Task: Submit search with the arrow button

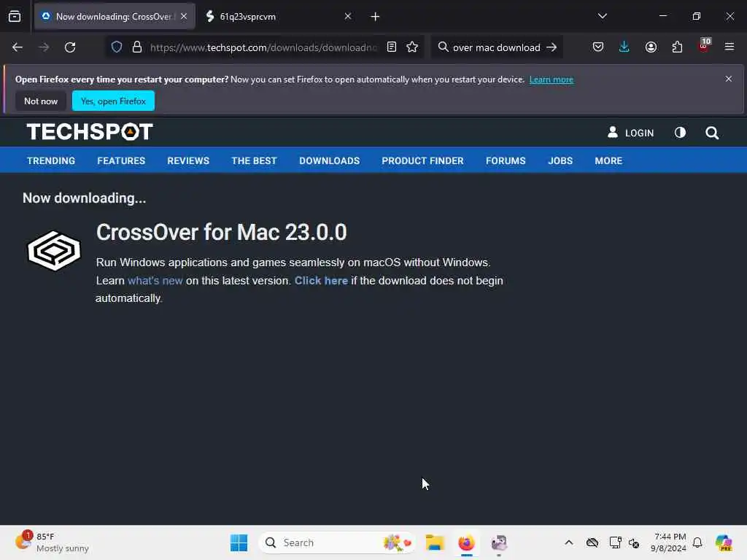Action: pyautogui.click(x=551, y=47)
